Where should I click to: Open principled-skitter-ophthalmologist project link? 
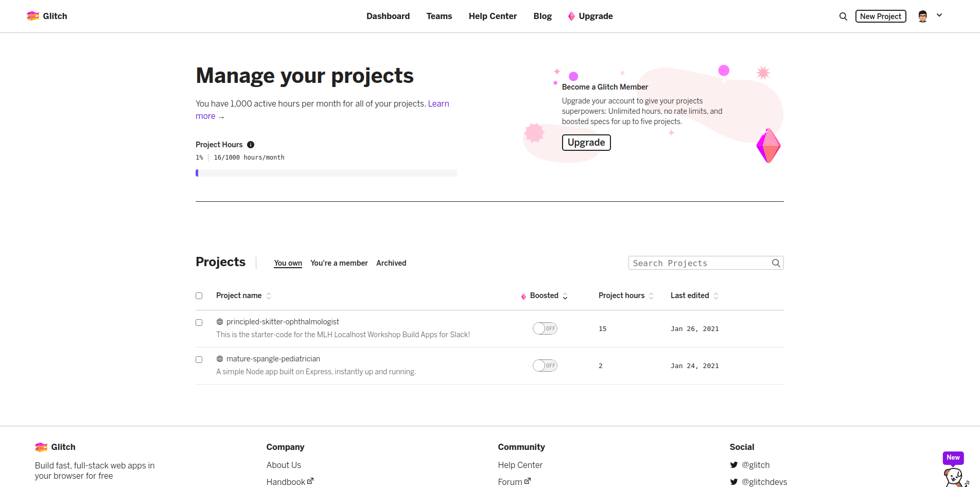[x=283, y=322]
